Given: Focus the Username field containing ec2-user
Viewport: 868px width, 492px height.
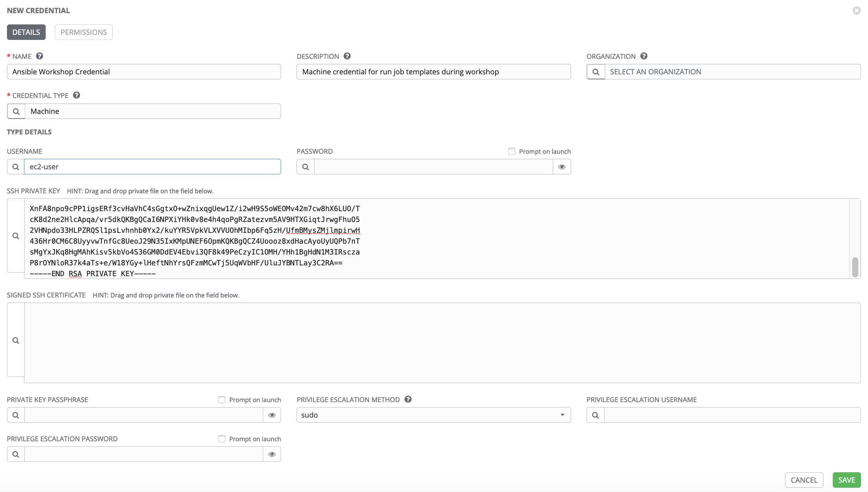Looking at the screenshot, I should pyautogui.click(x=153, y=167).
